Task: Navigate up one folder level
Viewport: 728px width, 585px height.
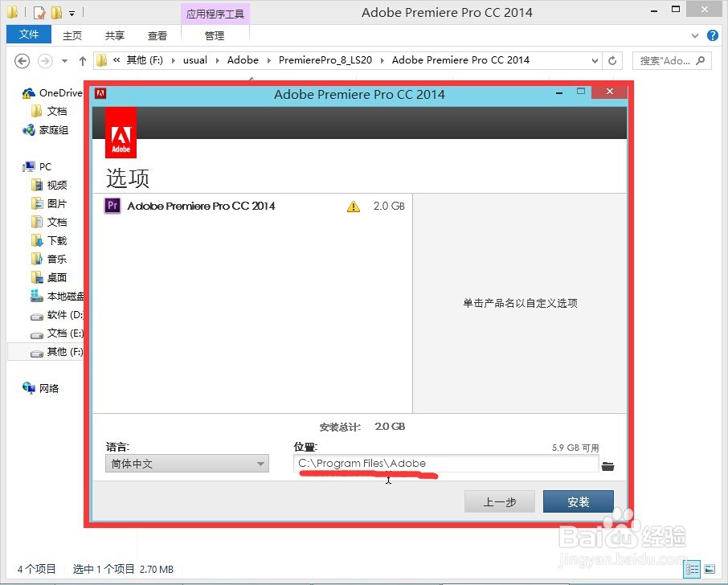Action: [x=83, y=59]
